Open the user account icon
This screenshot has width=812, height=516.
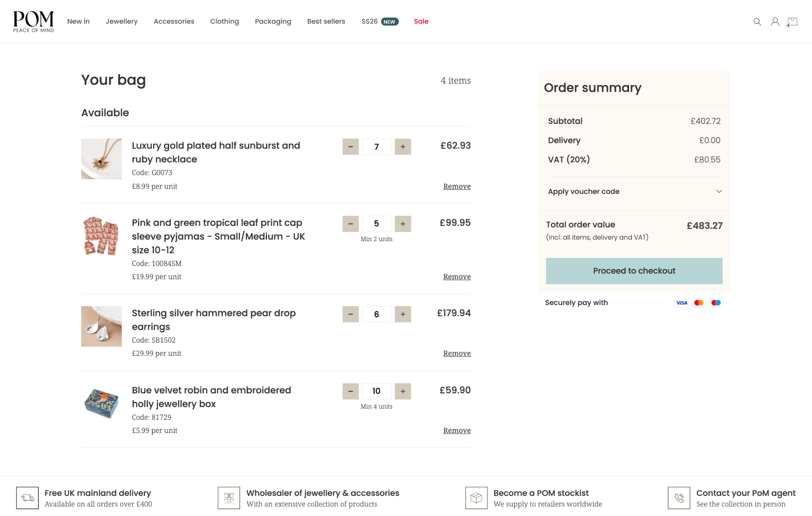point(774,22)
